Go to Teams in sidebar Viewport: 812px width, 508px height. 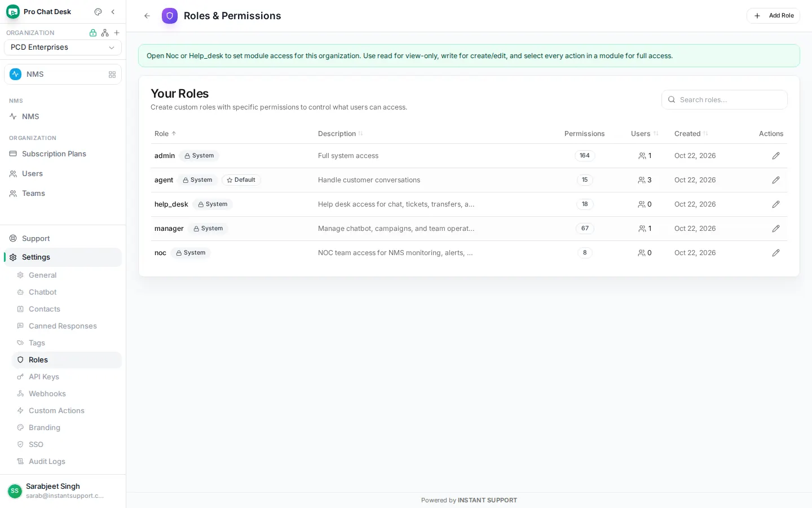(63, 194)
